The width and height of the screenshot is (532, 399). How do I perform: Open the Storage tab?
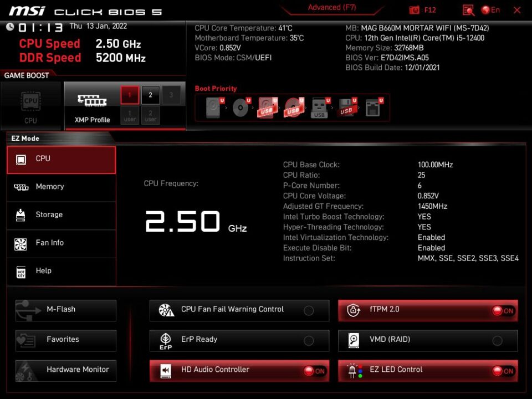[62, 216]
